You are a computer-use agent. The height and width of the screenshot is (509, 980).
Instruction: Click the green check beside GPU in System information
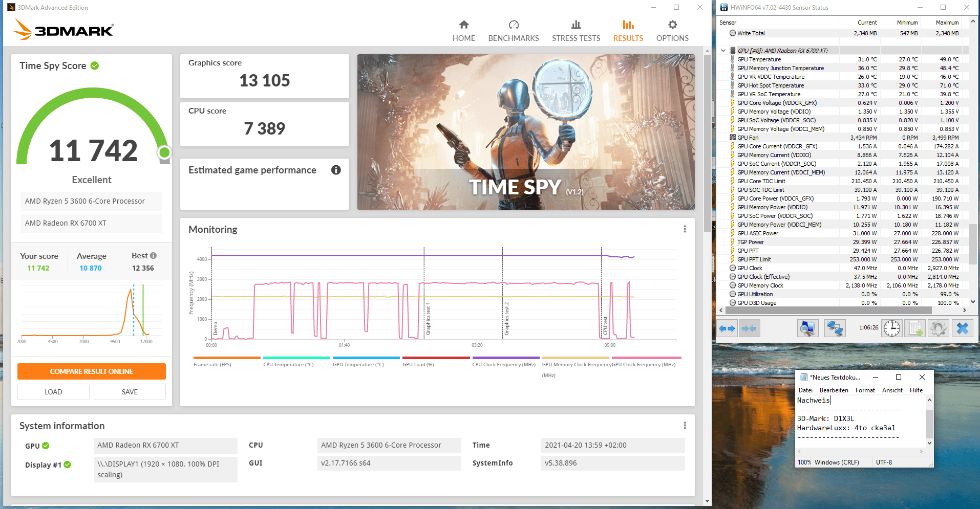click(x=46, y=446)
